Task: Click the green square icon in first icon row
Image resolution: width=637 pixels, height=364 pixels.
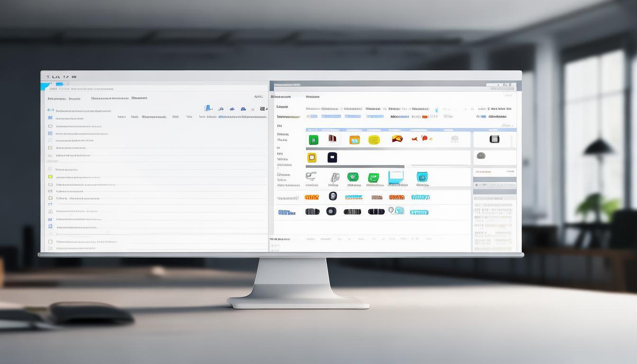Action: coord(313,140)
